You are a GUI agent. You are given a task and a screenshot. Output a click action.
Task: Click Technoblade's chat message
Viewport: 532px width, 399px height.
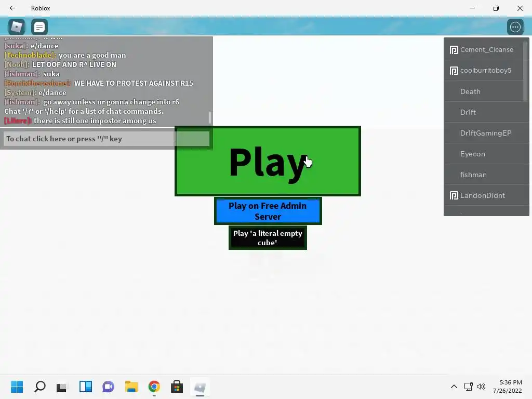(x=65, y=55)
